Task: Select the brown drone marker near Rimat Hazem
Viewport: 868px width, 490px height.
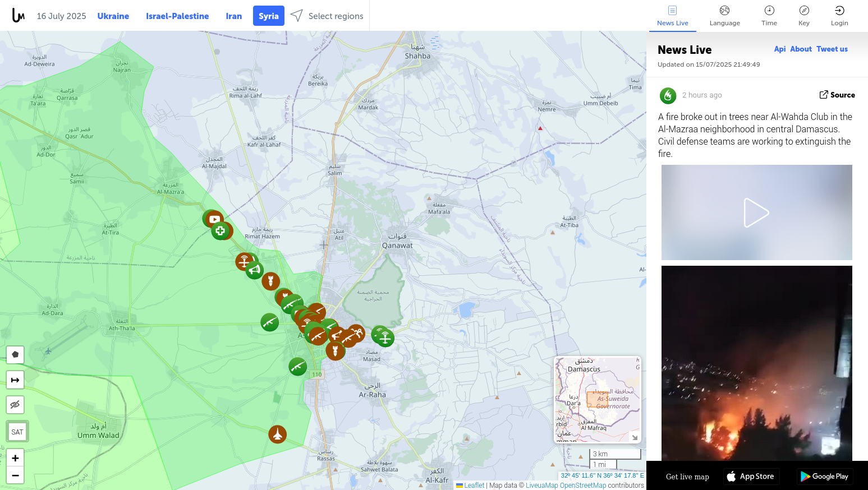Action: (244, 261)
